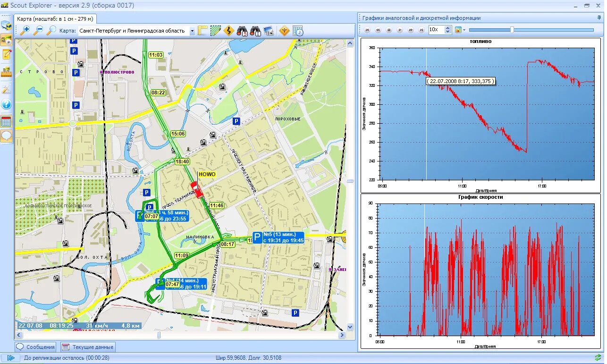Click the red HOWO truck marker
Viewport: 607px width, 364px height.
click(x=196, y=189)
